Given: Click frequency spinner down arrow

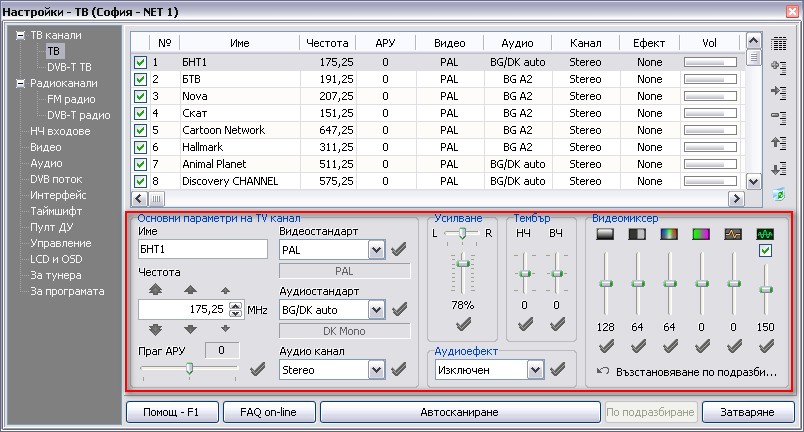Looking at the screenshot, I should [235, 313].
